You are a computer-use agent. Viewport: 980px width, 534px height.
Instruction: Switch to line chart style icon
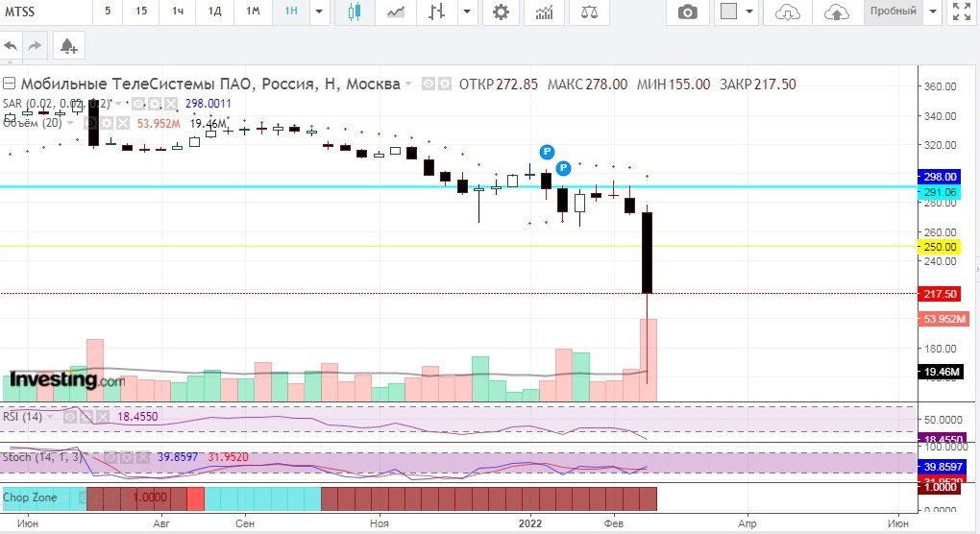click(395, 12)
